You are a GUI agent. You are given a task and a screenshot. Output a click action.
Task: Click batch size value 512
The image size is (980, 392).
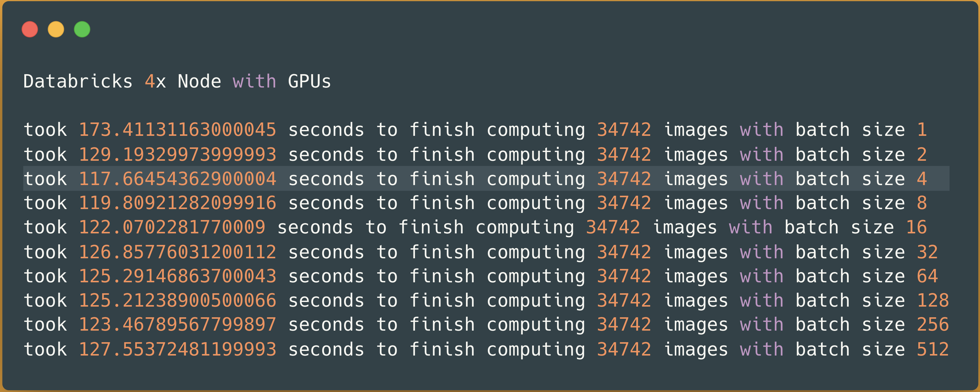(x=933, y=349)
